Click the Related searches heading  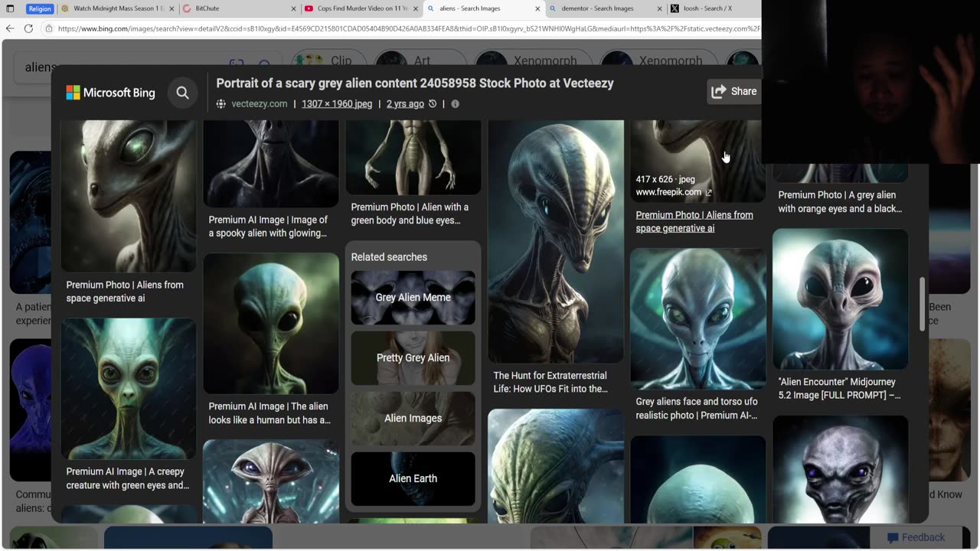pos(389,257)
